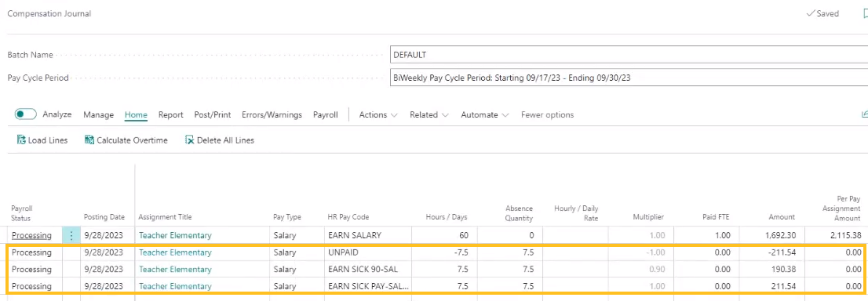The image size is (868, 301).
Task: Open the Post/Print tab
Action: point(213,115)
